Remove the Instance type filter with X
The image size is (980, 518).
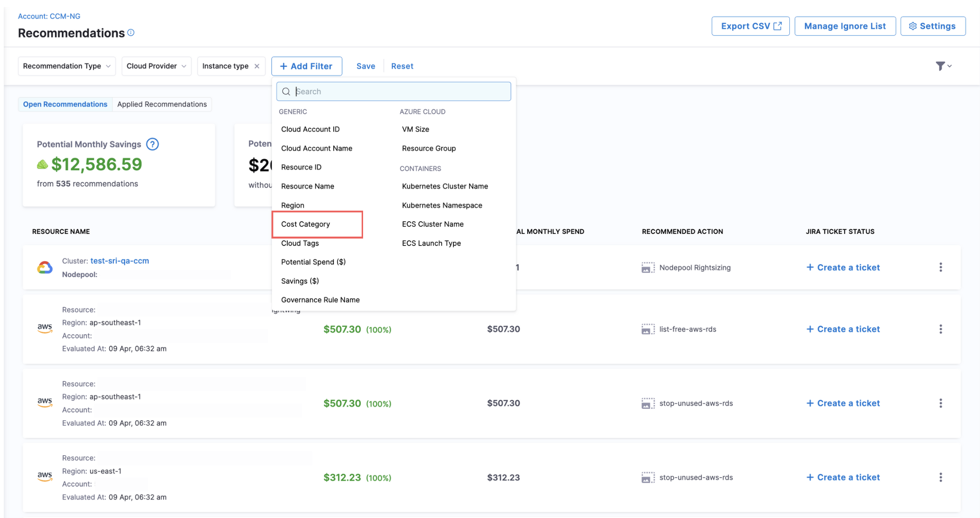pyautogui.click(x=257, y=66)
